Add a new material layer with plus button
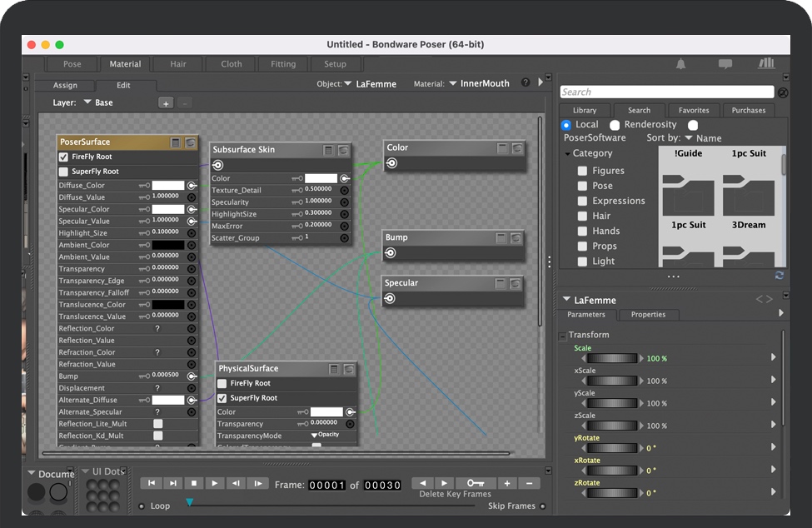812x528 pixels. coord(166,103)
